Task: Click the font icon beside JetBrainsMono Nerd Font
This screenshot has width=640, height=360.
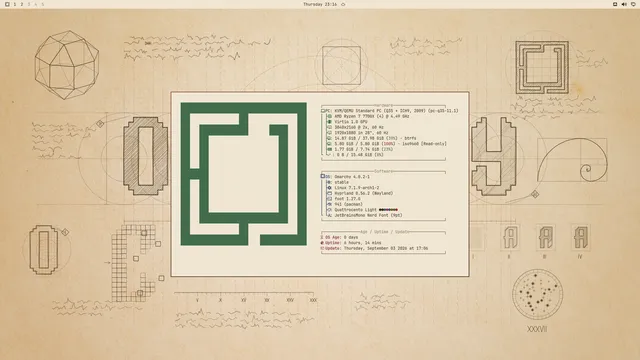Action: pyautogui.click(x=329, y=215)
